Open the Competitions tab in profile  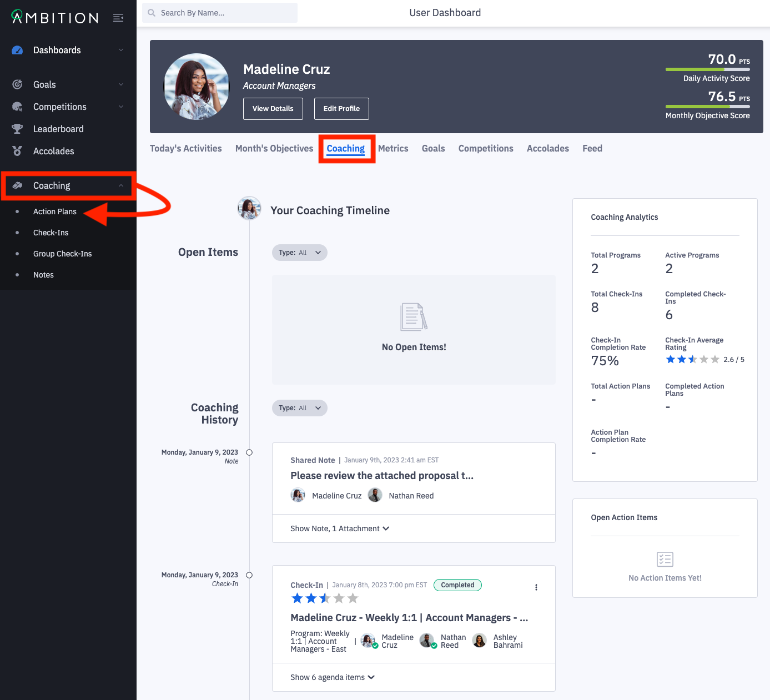pyautogui.click(x=486, y=148)
